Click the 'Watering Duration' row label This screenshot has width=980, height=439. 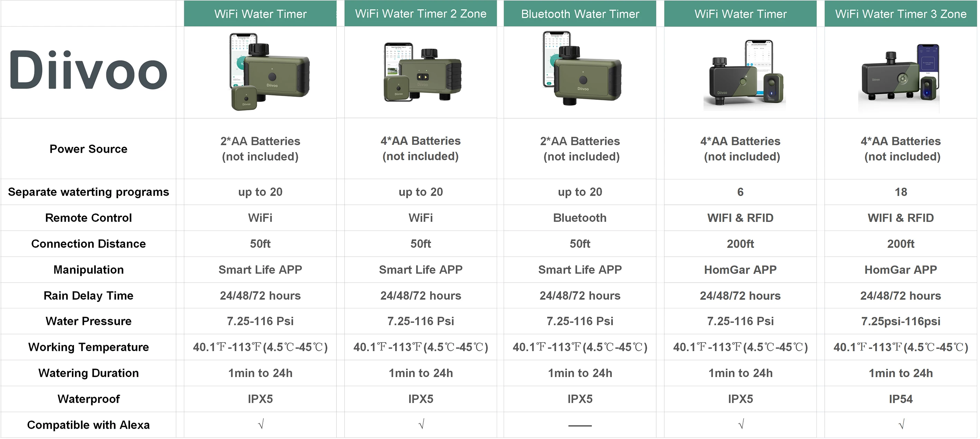88,373
